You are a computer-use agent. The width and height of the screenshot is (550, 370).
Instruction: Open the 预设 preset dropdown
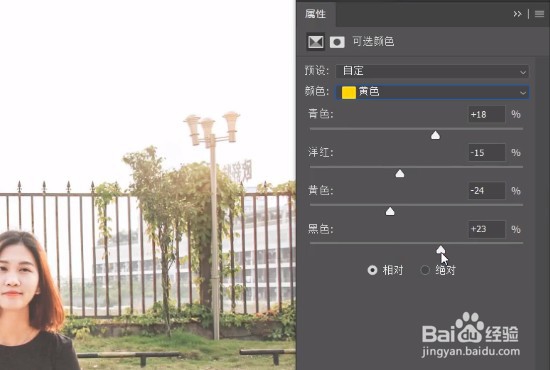click(432, 71)
